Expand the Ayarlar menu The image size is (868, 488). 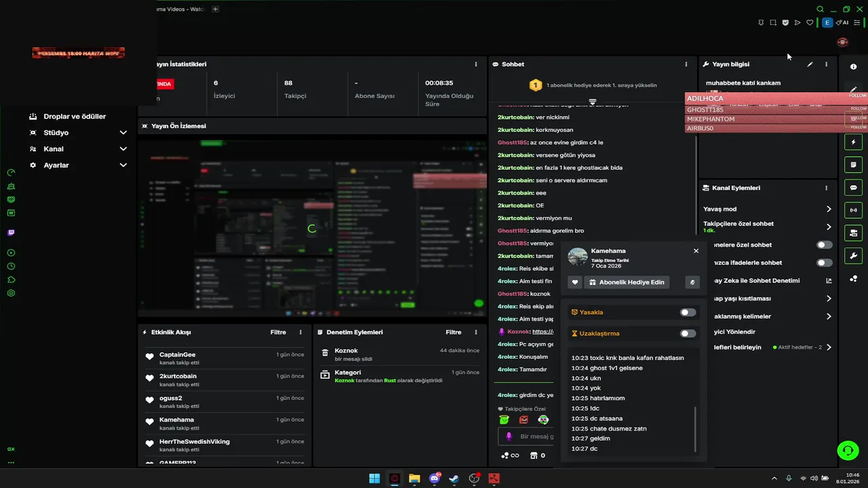123,165
